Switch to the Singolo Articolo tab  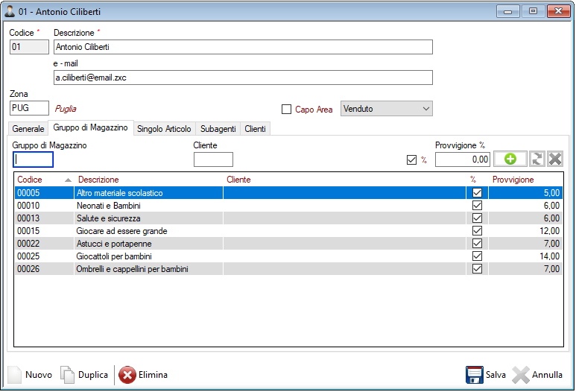click(x=165, y=129)
